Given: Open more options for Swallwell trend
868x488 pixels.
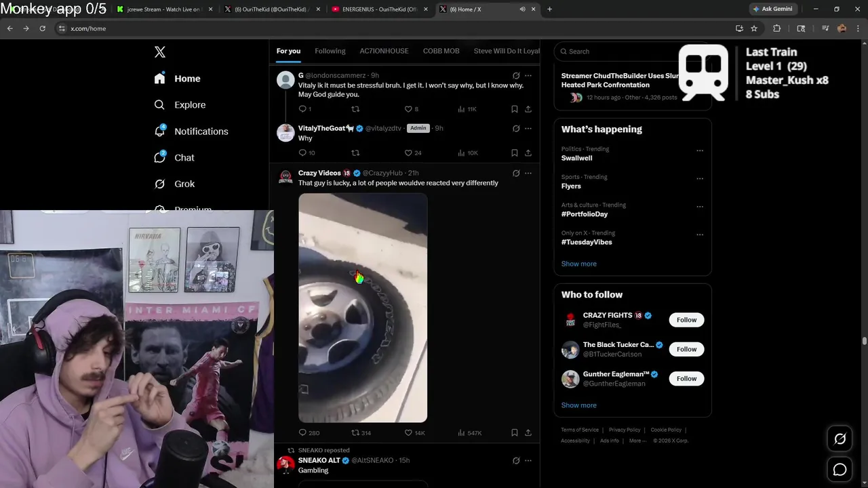Looking at the screenshot, I should coord(700,150).
